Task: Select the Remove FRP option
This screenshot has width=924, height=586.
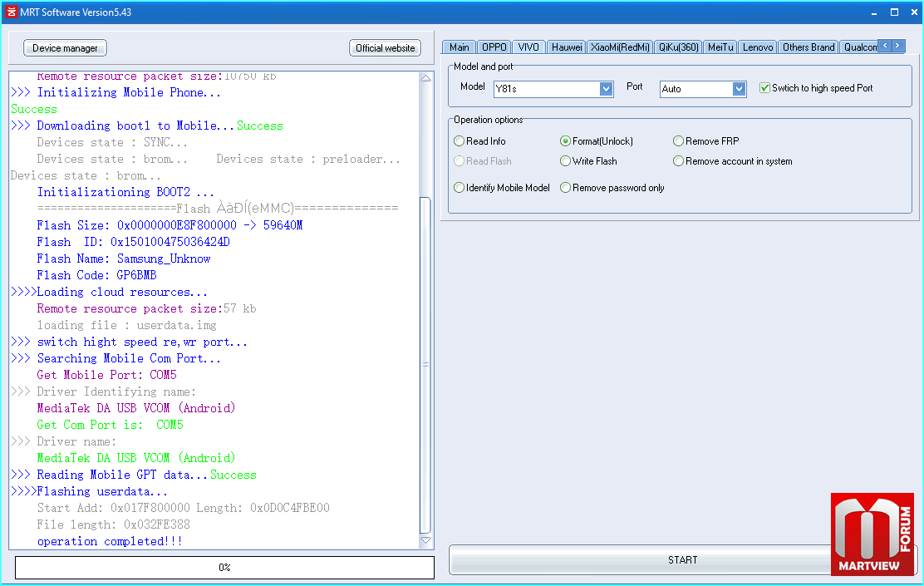Action: (705, 141)
